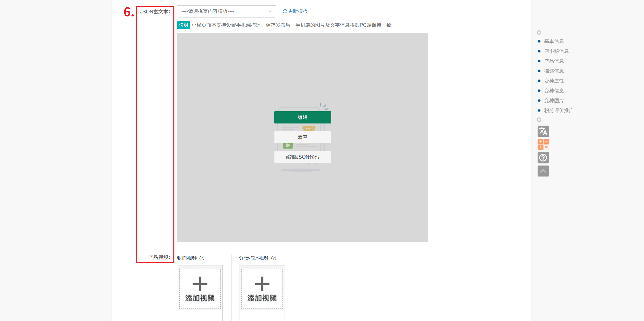644x321 pixels.
Task: Click the dropdown arrow of template selector
Action: click(x=270, y=11)
